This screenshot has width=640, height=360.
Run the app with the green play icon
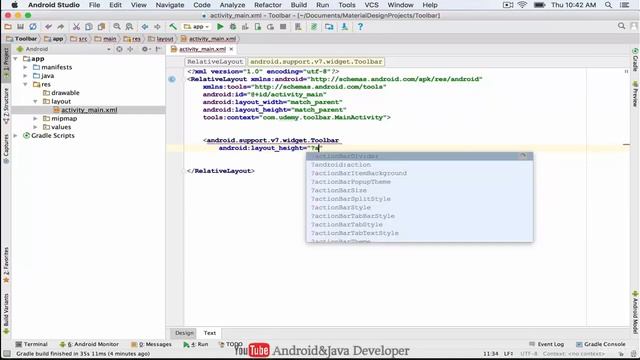220,27
